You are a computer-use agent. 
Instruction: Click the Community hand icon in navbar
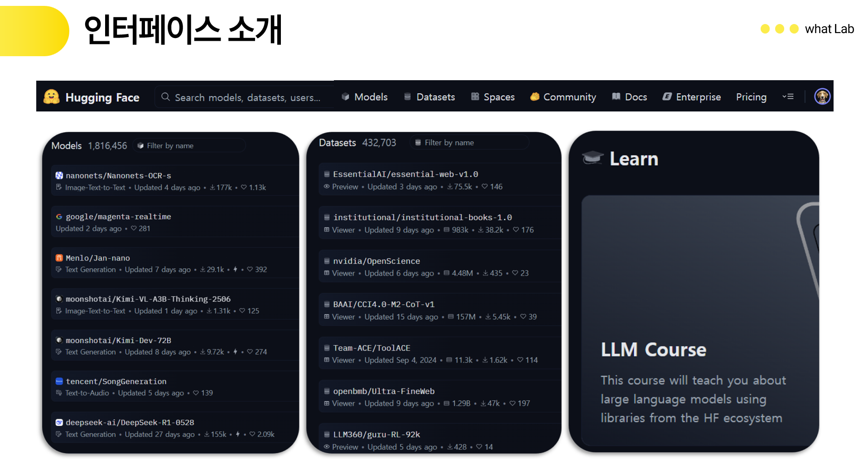click(535, 97)
